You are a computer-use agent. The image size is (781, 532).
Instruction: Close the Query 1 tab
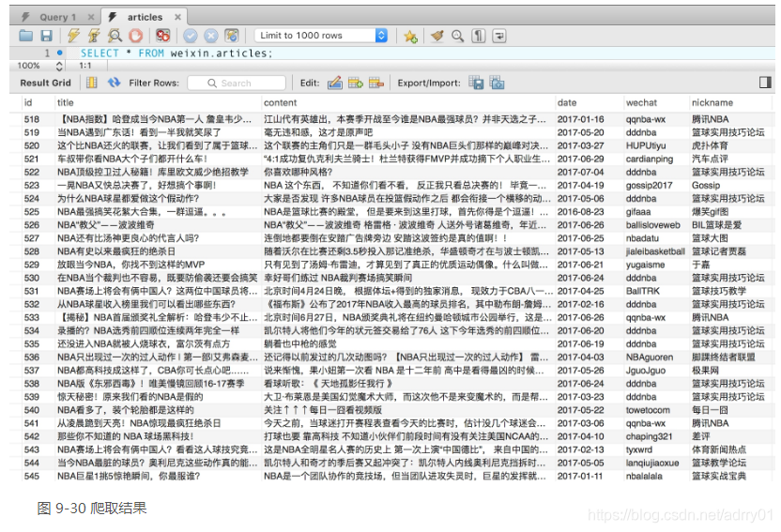(x=91, y=17)
